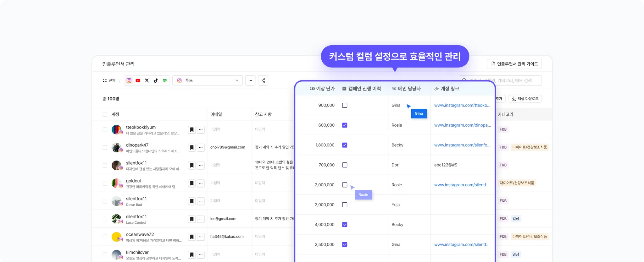Screen dimensions: 644x262
Task: Click choi789@gmail.com email cell
Action: [228, 147]
